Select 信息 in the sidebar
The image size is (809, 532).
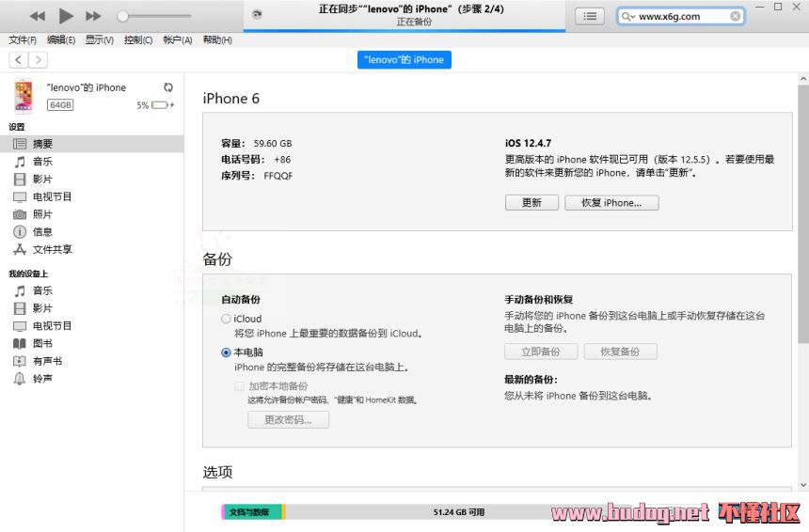42,232
